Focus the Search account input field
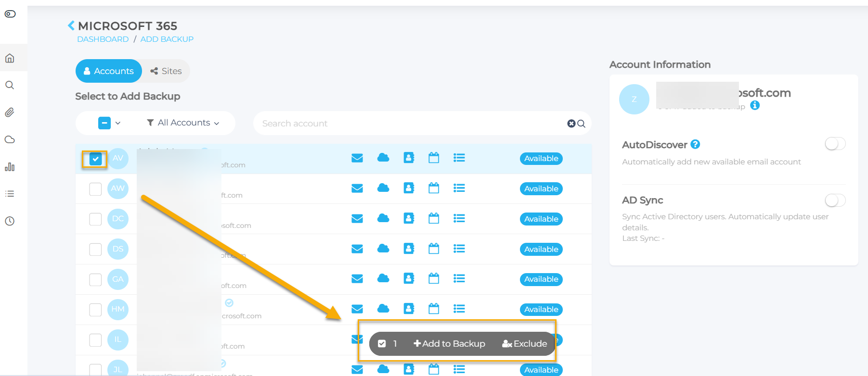Viewport: 868px width, 376px height. 409,124
